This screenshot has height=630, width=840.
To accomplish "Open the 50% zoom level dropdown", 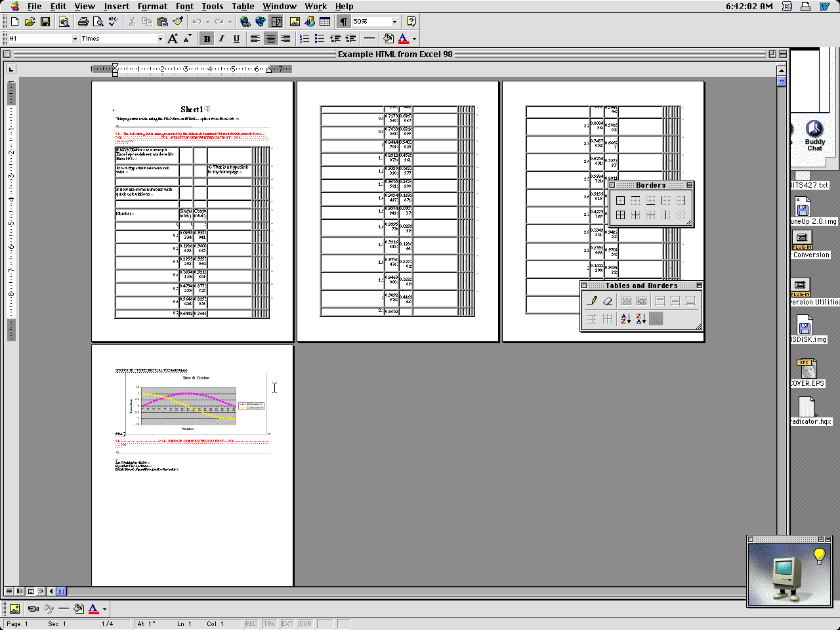I will click(395, 22).
